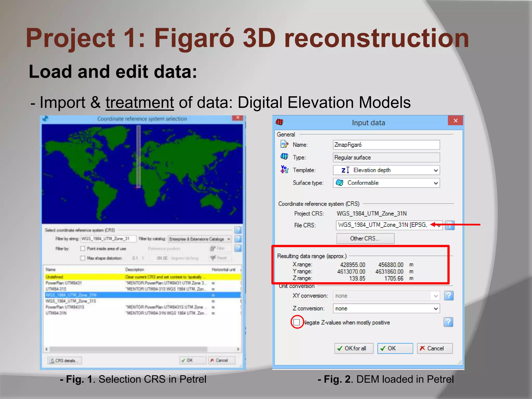The image size is (532, 399).
Task: Click the Template icon in Input data
Action: (284, 170)
